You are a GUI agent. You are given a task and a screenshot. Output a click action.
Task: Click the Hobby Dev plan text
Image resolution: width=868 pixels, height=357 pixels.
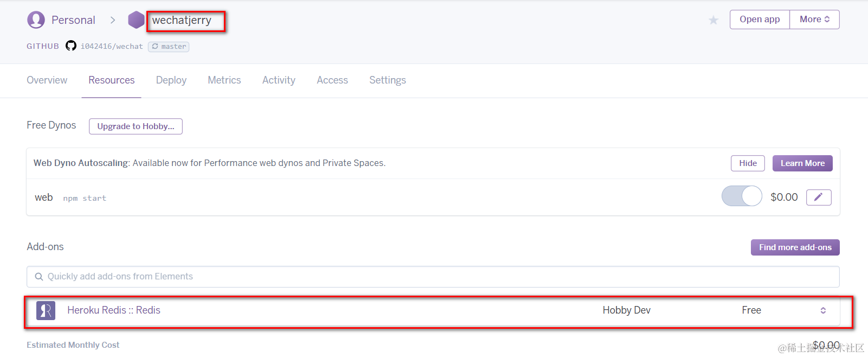tap(627, 310)
